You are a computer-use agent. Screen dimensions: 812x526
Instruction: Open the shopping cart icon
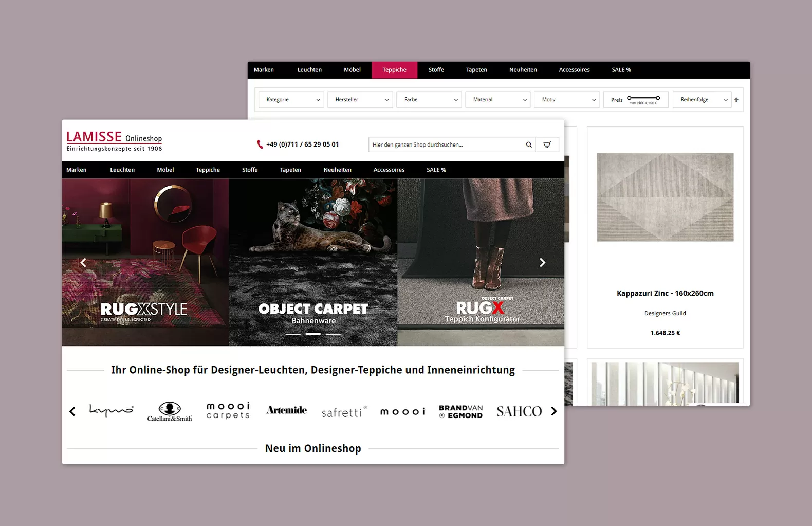point(547,144)
